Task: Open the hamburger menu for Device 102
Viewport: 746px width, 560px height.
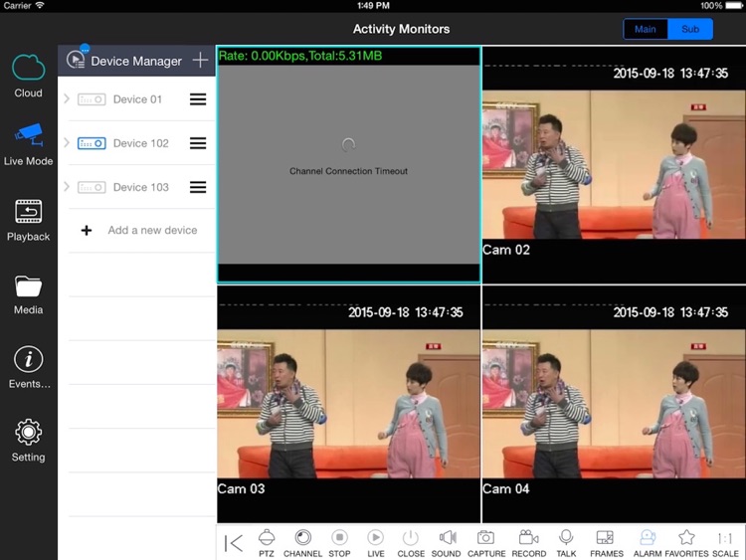Action: 198,143
